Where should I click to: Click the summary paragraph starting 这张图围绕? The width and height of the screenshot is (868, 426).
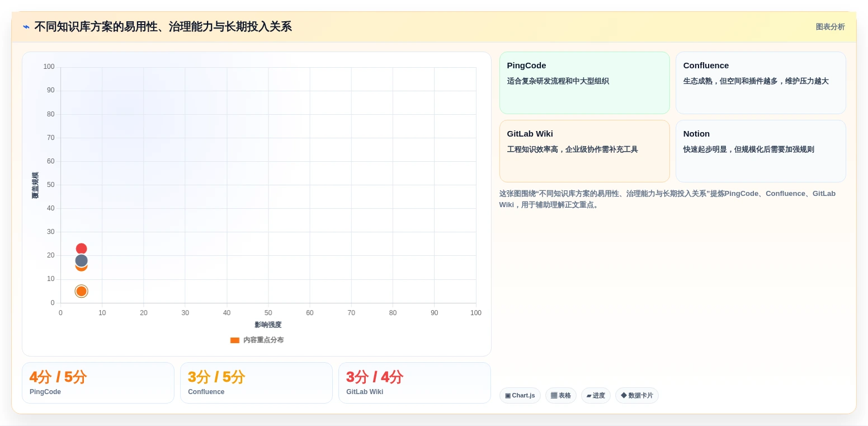[668, 199]
